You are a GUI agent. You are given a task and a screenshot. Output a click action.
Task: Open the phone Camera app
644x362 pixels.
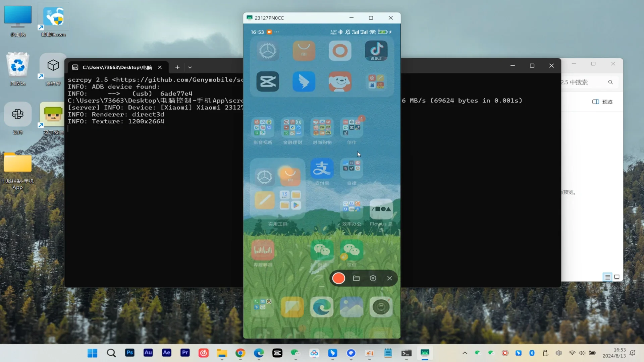coord(381,307)
